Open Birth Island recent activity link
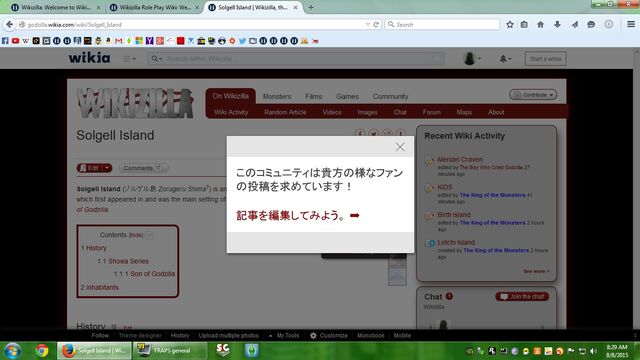 (454, 215)
